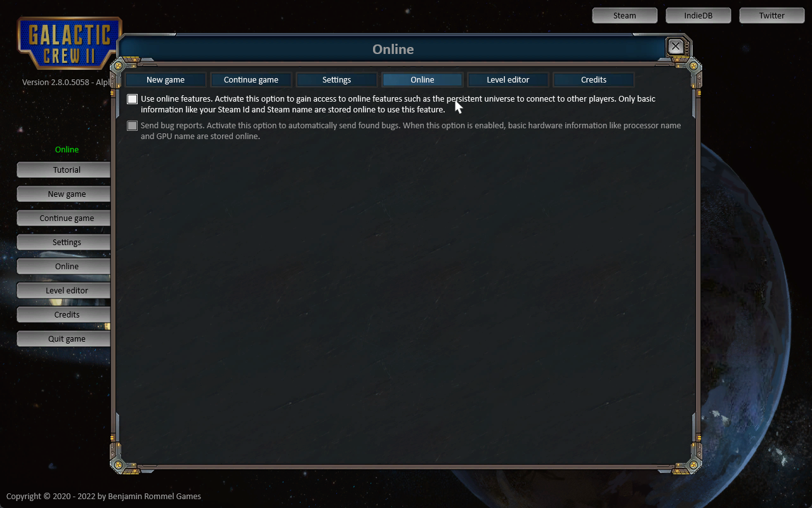
Task: Click the Galactic Crew II logo
Action: coord(69,43)
